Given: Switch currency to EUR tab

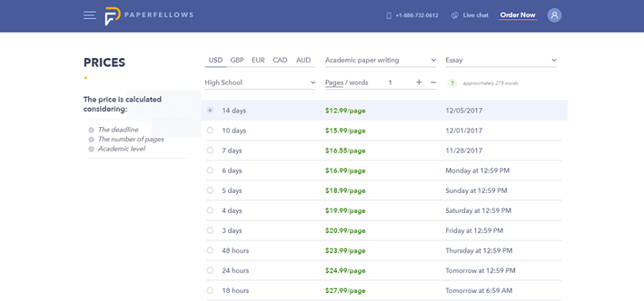Looking at the screenshot, I should click(x=258, y=60).
